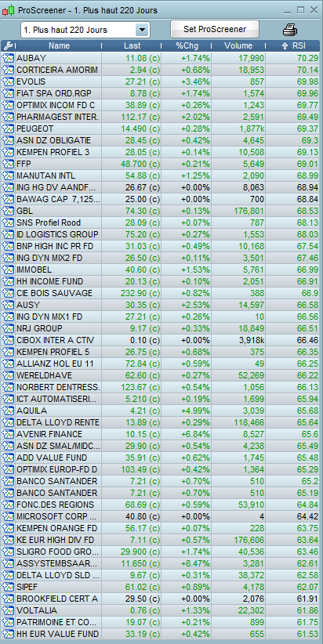This screenshot has width=323, height=644.
Task: Open the chart icon for VOLTALIA
Action: (x=8, y=610)
